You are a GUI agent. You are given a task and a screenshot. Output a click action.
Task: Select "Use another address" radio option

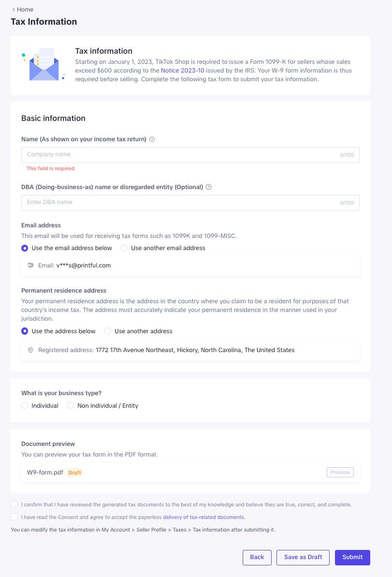[x=108, y=331]
